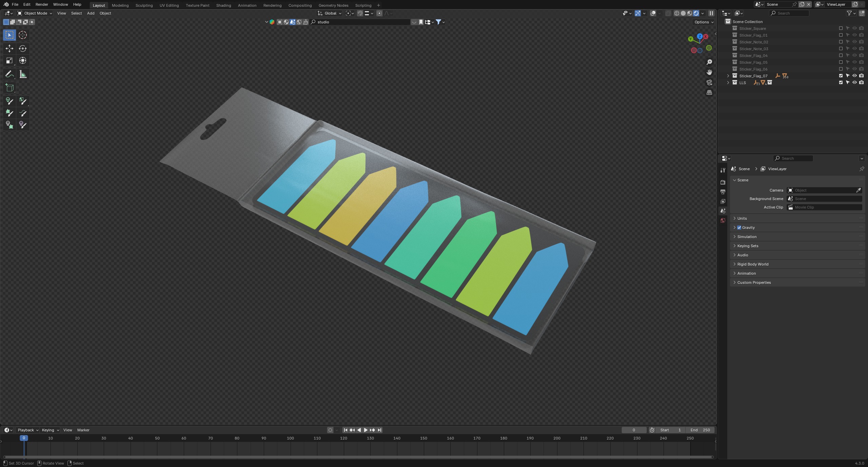Screen dimensions: 868x467
Task: Toggle the camera view icon
Action: 709,82
